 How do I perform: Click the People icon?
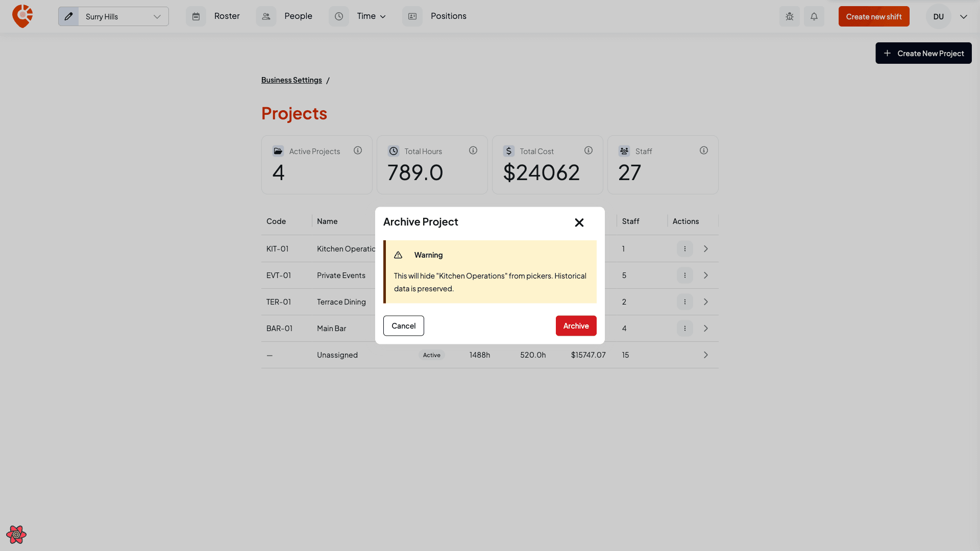(266, 16)
